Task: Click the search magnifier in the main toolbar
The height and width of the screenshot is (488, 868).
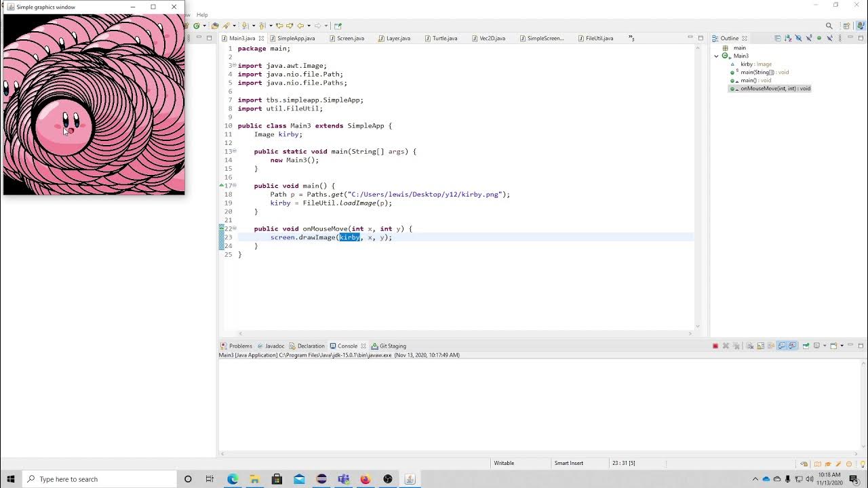Action: (829, 26)
